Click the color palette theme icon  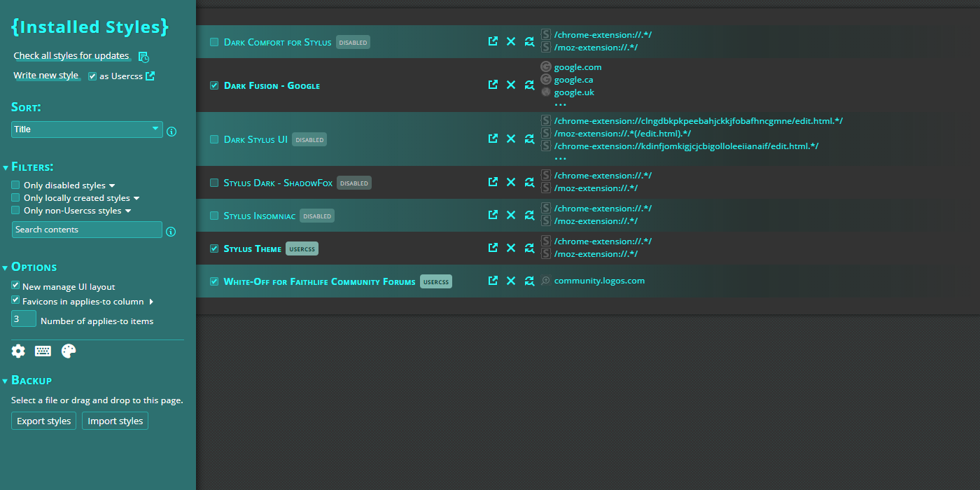coord(68,351)
